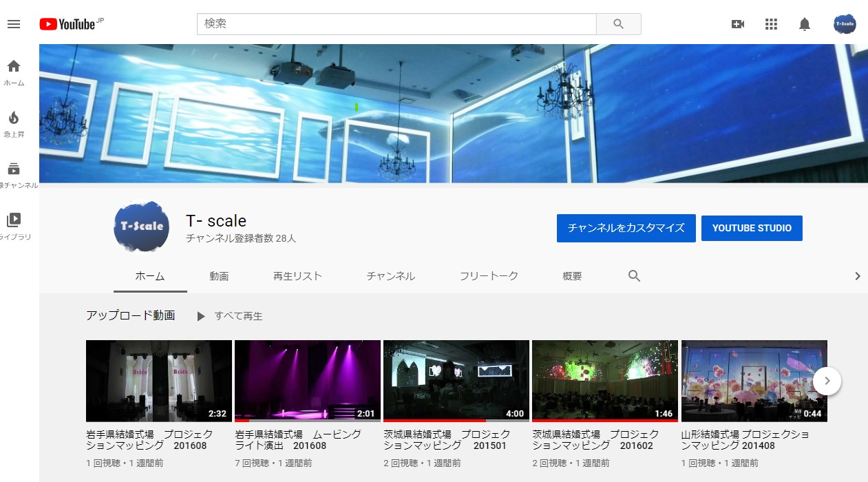
Task: Click チャンネルをカスタマイズ button
Action: tap(626, 228)
